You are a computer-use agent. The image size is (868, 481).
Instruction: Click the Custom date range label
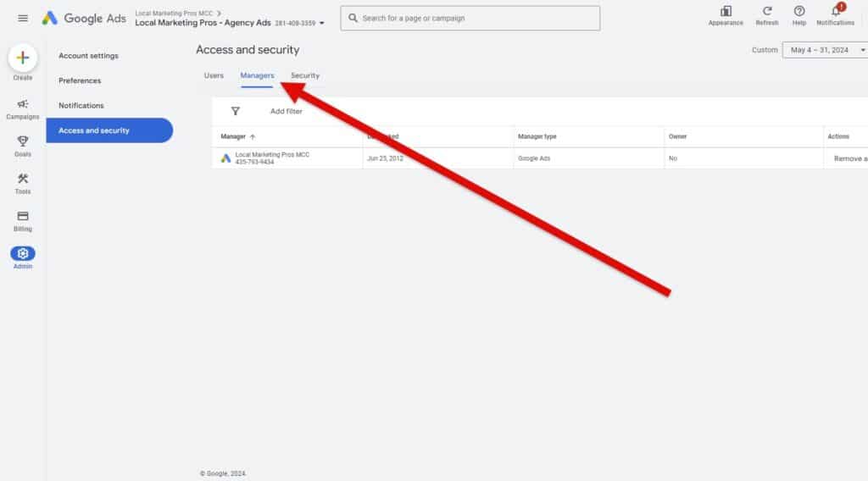click(765, 50)
